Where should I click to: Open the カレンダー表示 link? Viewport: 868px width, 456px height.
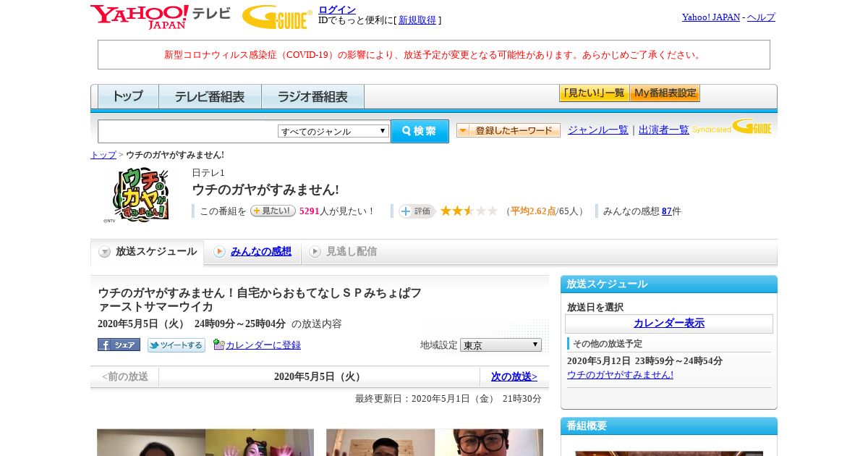(669, 323)
